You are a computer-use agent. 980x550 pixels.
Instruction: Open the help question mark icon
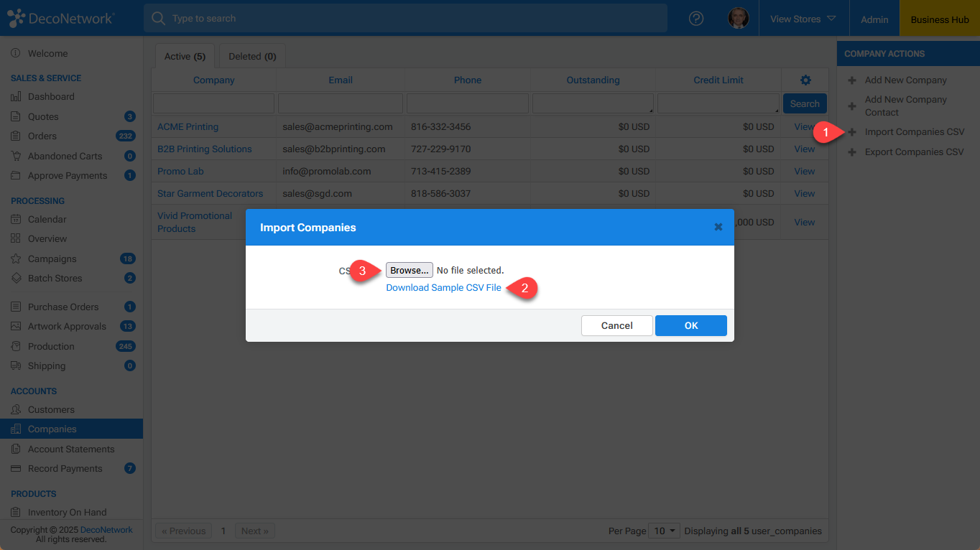pyautogui.click(x=695, y=19)
